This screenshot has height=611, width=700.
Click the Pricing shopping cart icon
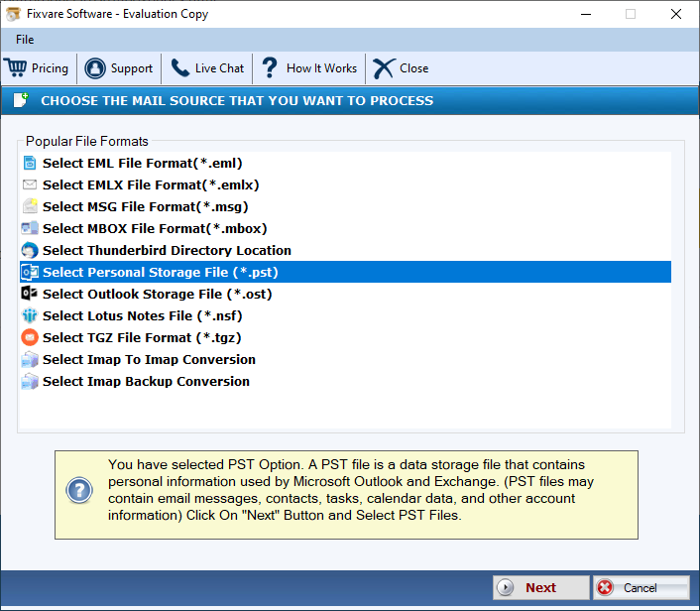(x=16, y=68)
